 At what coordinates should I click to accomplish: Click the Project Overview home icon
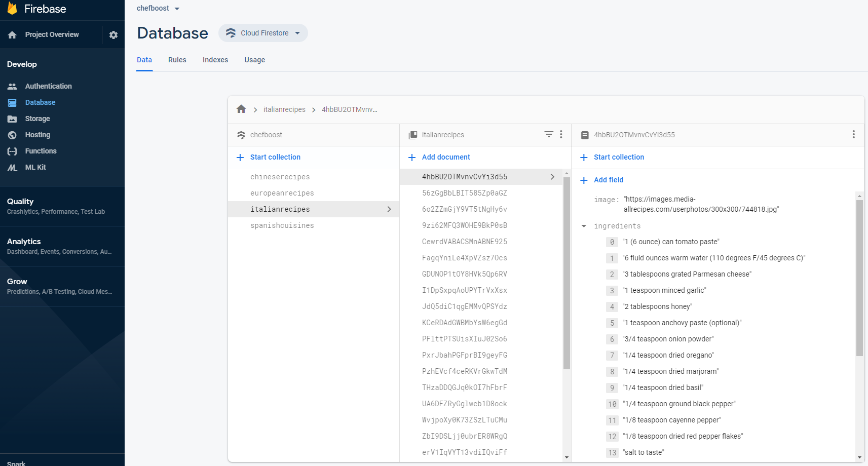(x=12, y=35)
